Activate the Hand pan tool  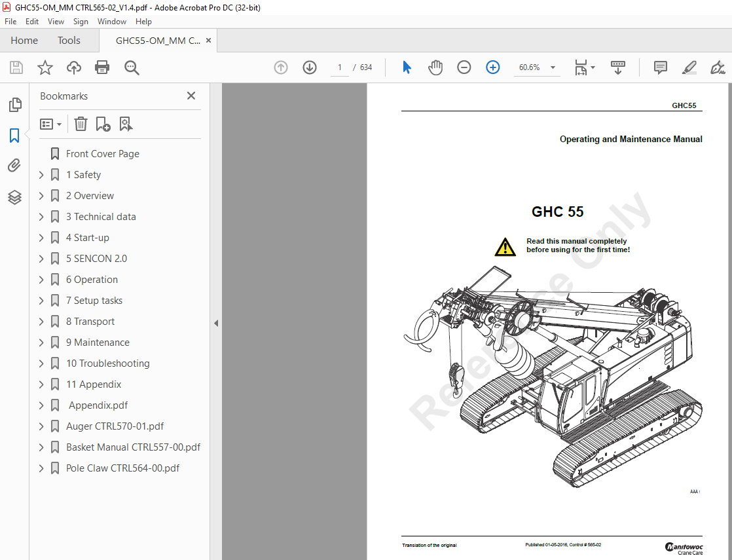coord(435,67)
